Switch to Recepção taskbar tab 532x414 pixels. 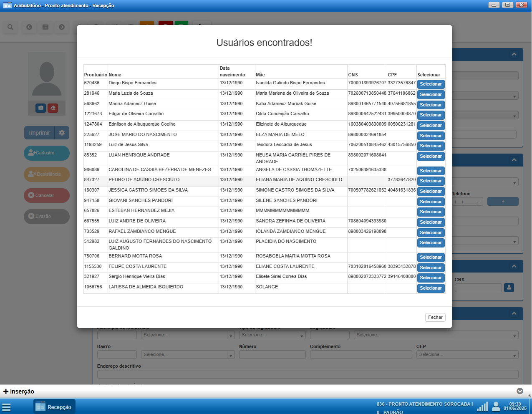click(x=54, y=407)
